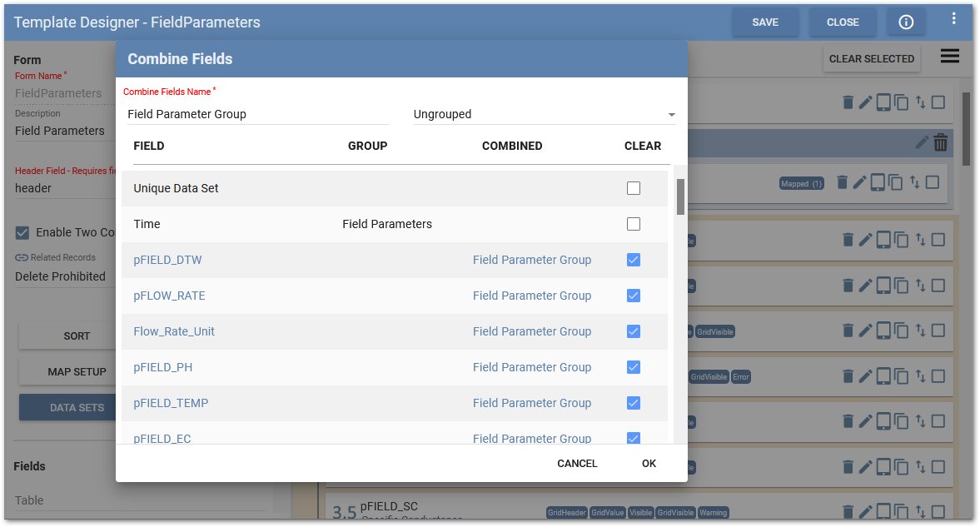Delete the selected group using the trash icon on the blue bar

[941, 142]
